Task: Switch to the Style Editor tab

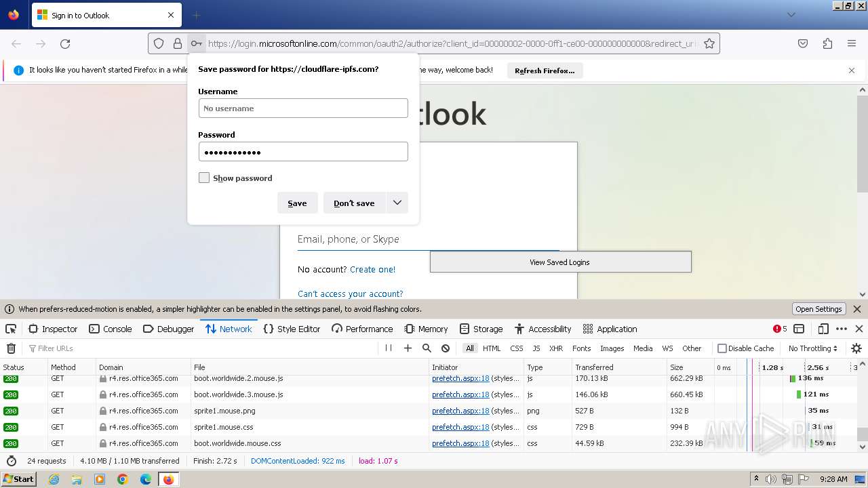Action: pos(292,329)
